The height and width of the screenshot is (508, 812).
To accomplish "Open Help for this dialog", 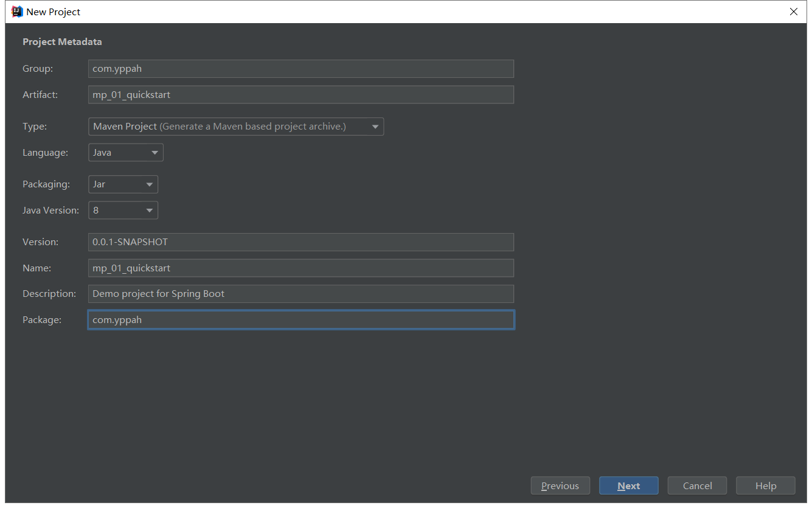I will [x=765, y=485].
